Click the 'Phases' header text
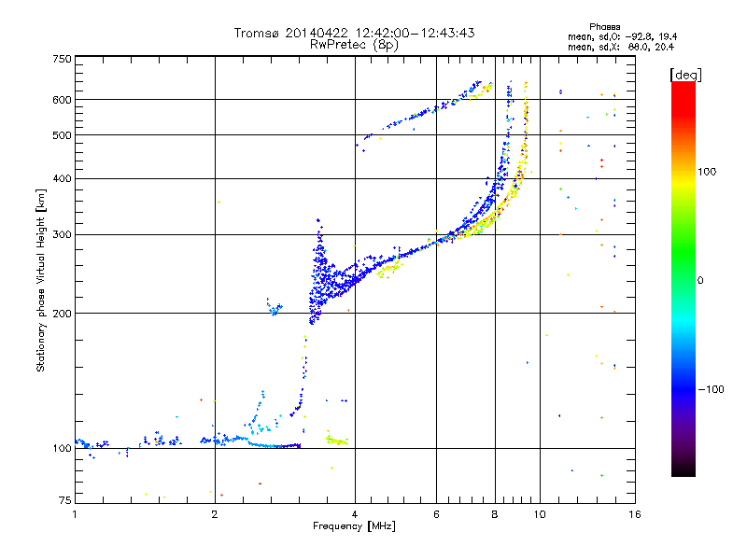Screen dimensions: 747x560 (604, 27)
